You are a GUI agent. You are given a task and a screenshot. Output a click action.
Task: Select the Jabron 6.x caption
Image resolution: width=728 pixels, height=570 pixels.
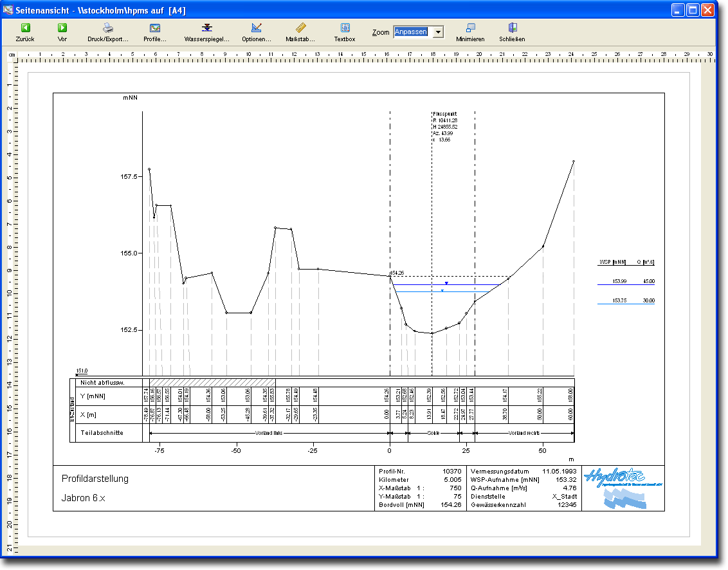coord(84,498)
